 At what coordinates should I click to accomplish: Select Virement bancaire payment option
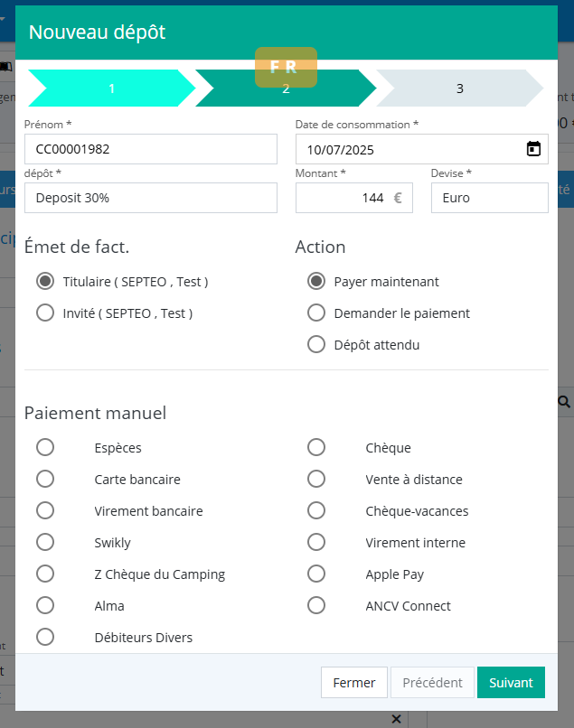pos(45,511)
